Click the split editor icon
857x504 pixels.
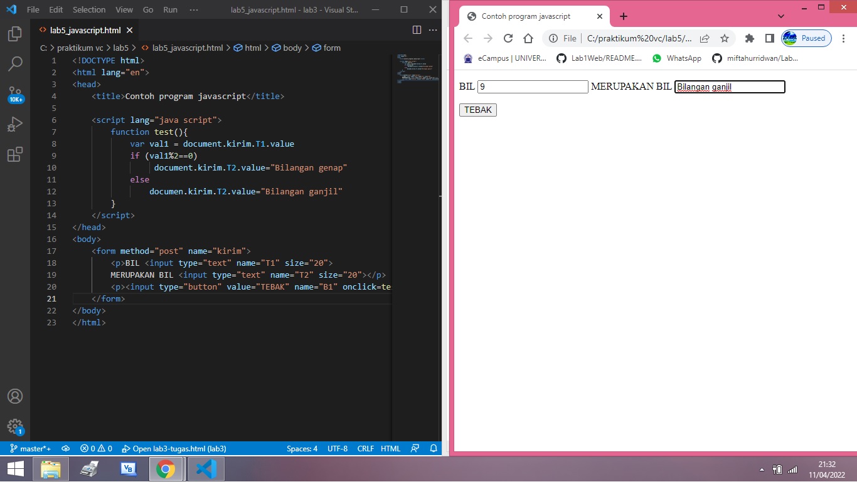[417, 29]
